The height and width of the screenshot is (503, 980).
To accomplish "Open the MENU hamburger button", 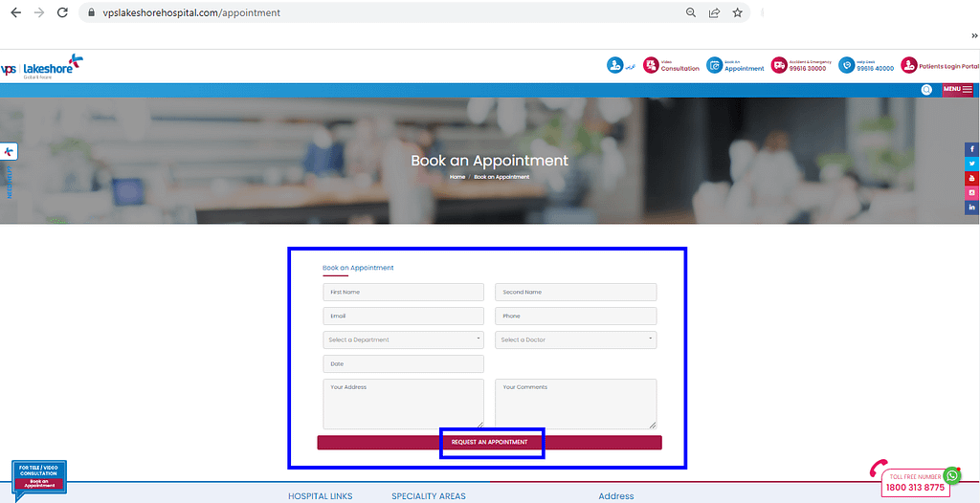I will (957, 89).
